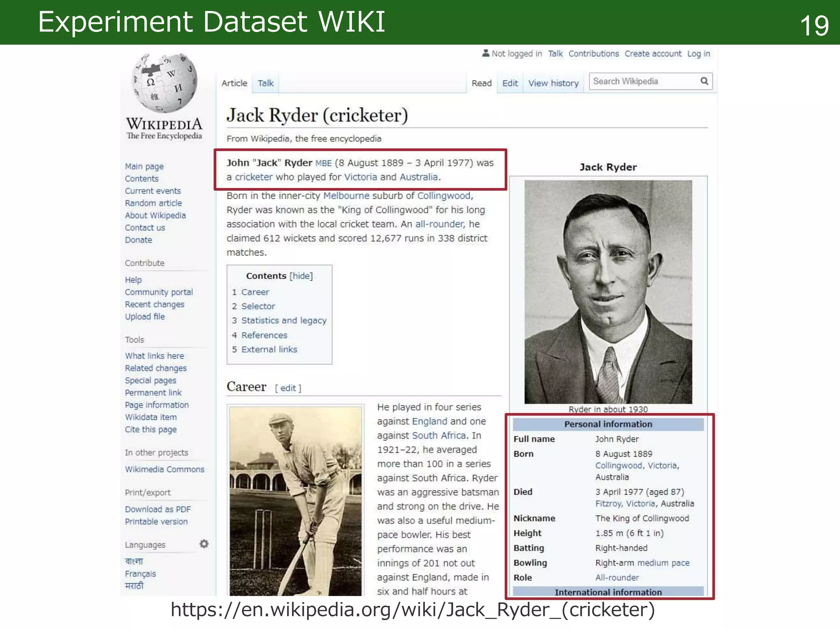
Task: Click the Not logged in user icon
Action: [x=486, y=53]
